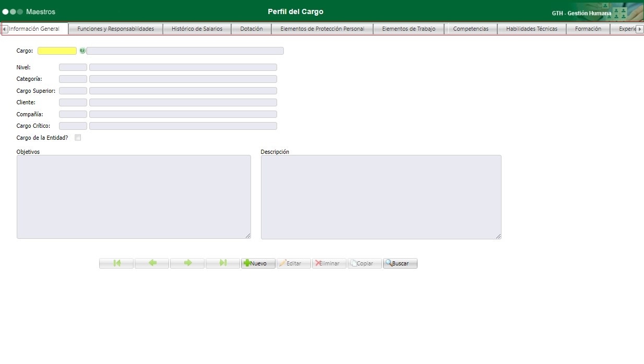This screenshot has width=644, height=364.
Task: Click the yellow Cargo code field
Action: click(x=57, y=51)
